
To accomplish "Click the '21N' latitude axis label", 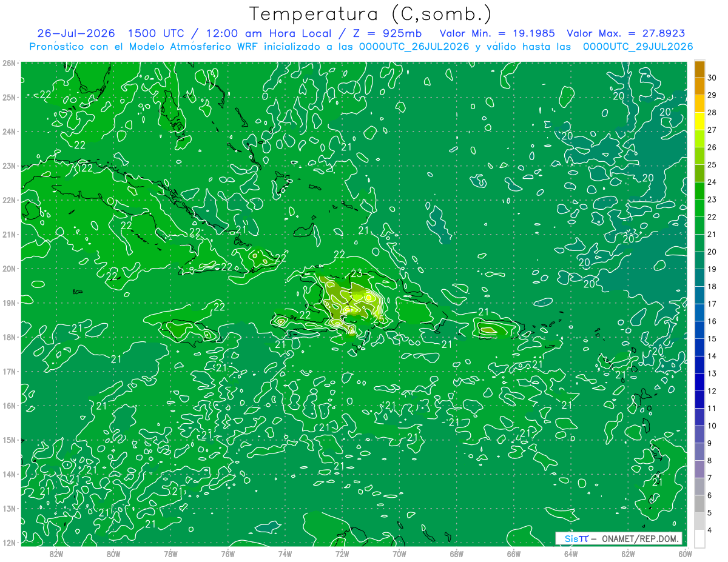I will [9, 234].
